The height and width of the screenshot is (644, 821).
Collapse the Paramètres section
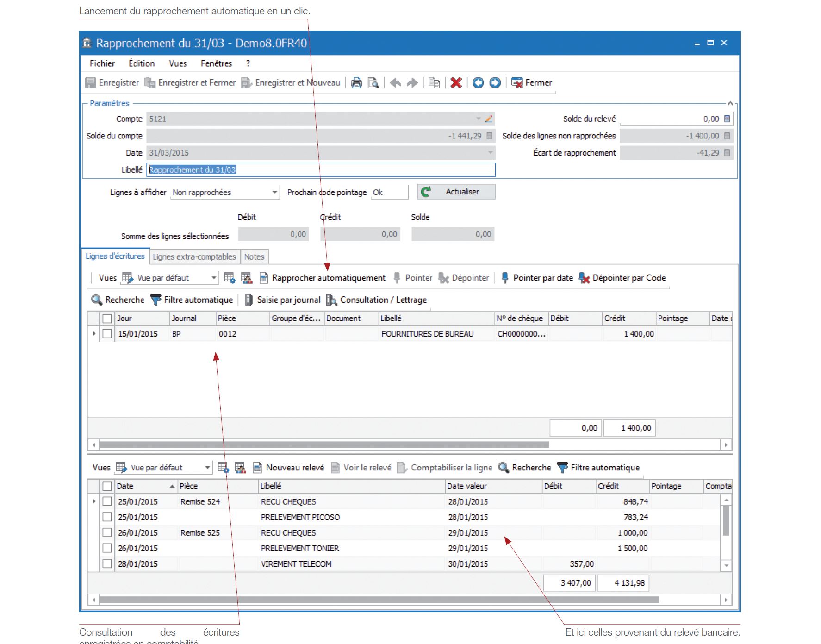coord(730,103)
